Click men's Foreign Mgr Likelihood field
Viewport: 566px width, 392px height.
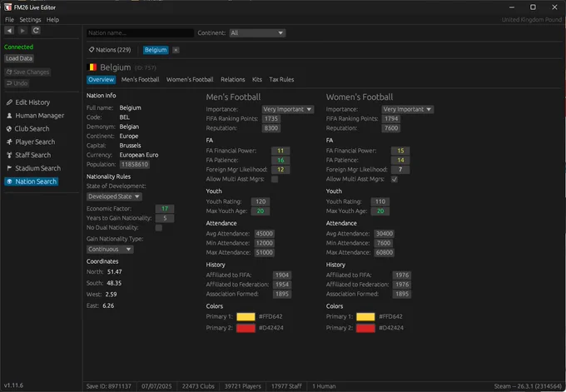click(281, 170)
